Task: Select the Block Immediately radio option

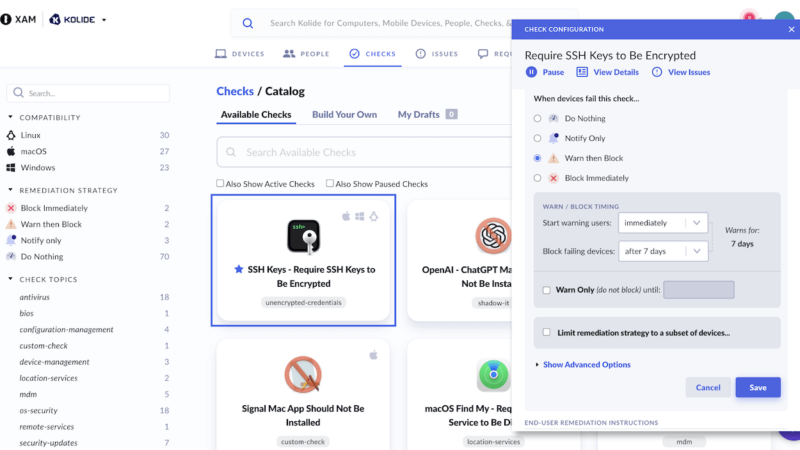Action: 537,178
